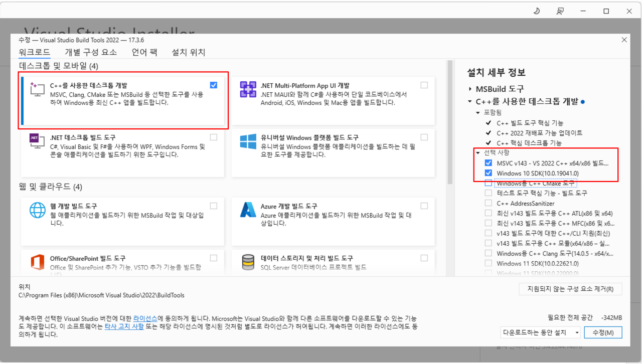This screenshot has height=364, width=642.
Task: Collapse the 포함됨 group
Action: pos(478,113)
